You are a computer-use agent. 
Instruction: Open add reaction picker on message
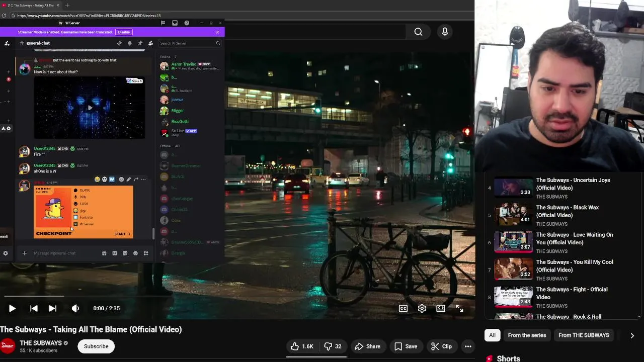[121, 179]
